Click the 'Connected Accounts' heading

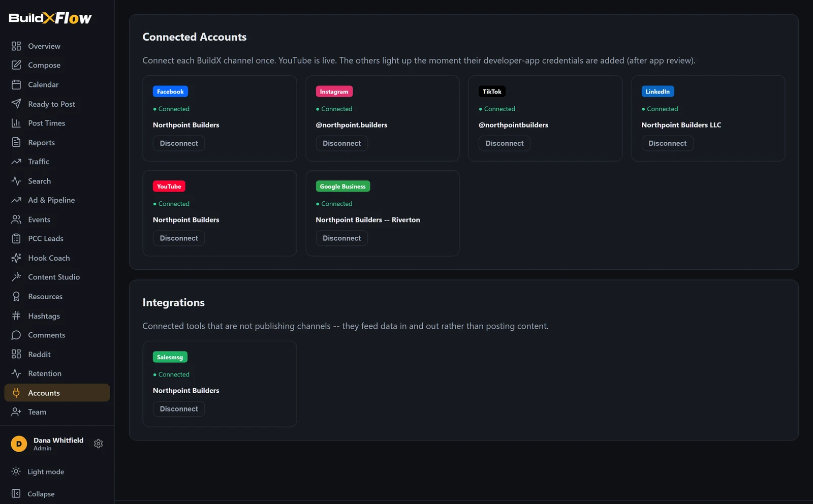195,37
